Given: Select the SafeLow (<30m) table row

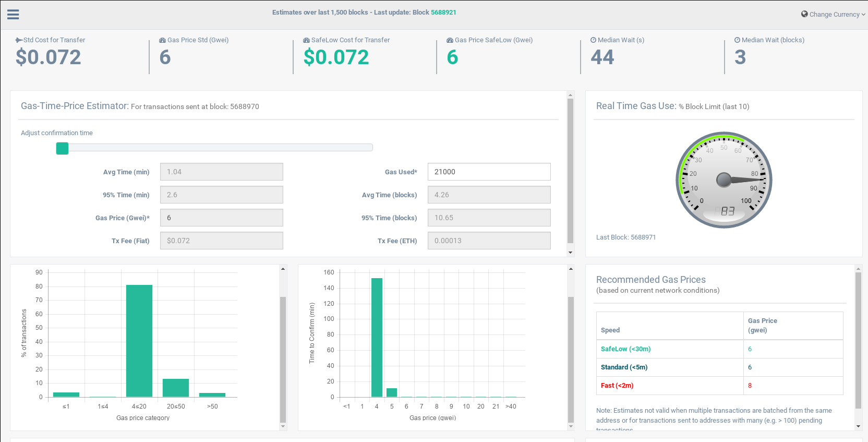Looking at the screenshot, I should [720, 349].
